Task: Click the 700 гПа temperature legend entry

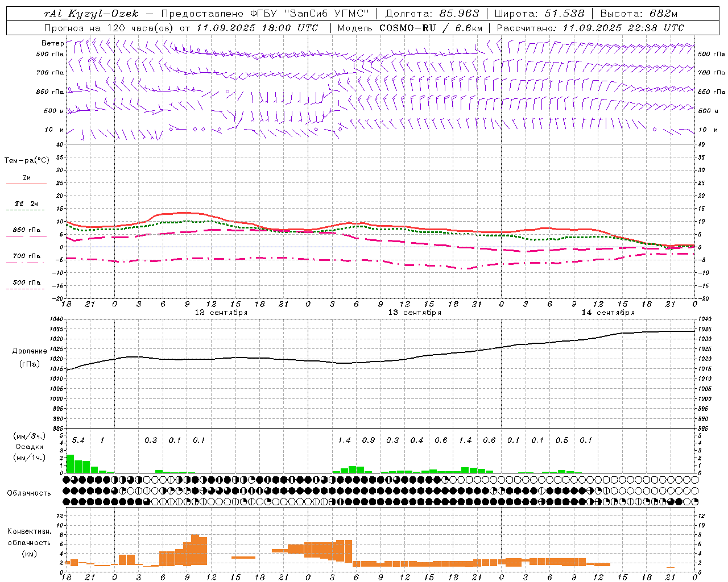Action: click(x=26, y=256)
